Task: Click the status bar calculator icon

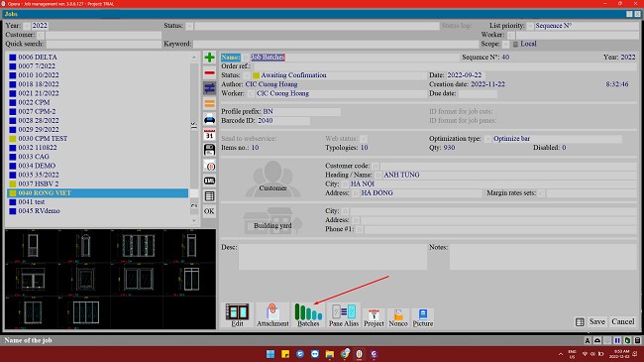Action: tap(637, 340)
